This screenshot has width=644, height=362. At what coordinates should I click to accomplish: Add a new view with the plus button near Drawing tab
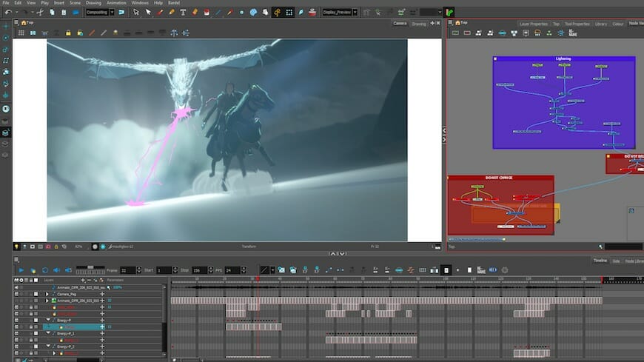coord(432,24)
